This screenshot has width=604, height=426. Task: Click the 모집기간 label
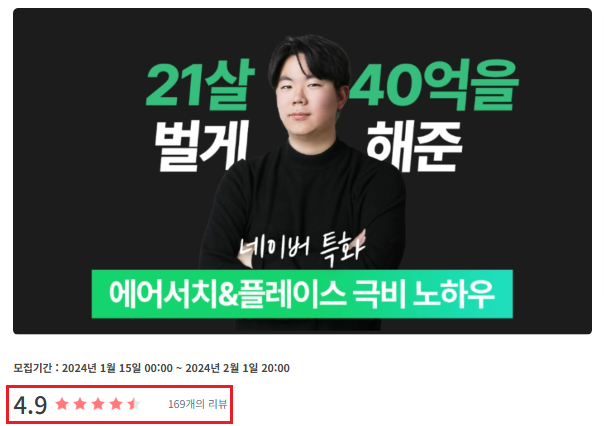pyautogui.click(x=32, y=368)
